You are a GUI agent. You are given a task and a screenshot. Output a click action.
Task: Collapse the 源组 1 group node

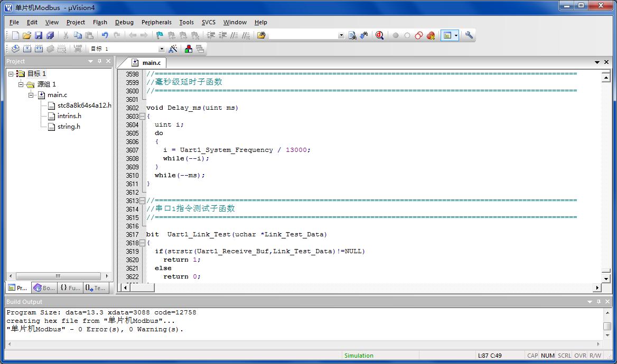point(21,84)
